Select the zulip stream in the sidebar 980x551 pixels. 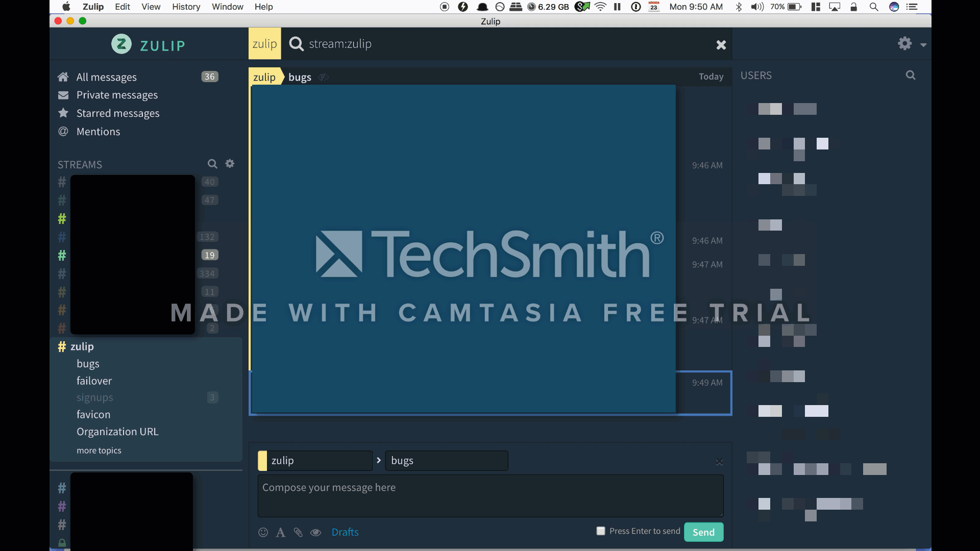[x=82, y=346]
